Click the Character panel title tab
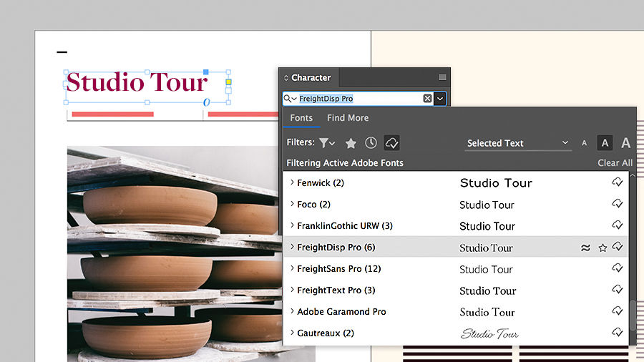644x362 pixels. click(x=311, y=77)
